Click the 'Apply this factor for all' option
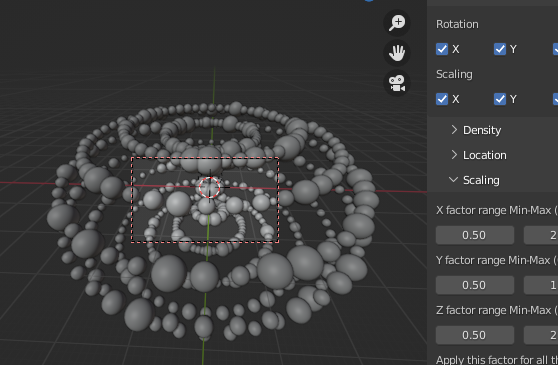 (x=497, y=360)
